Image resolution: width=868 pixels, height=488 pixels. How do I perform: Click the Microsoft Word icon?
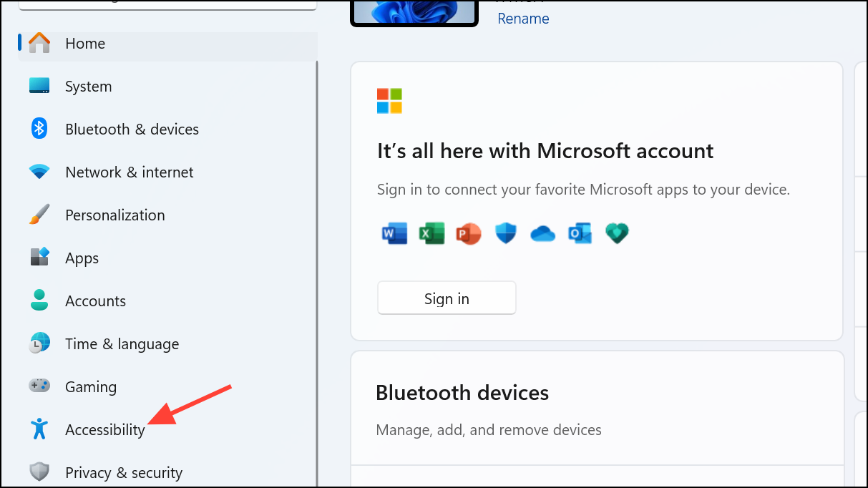pos(394,233)
